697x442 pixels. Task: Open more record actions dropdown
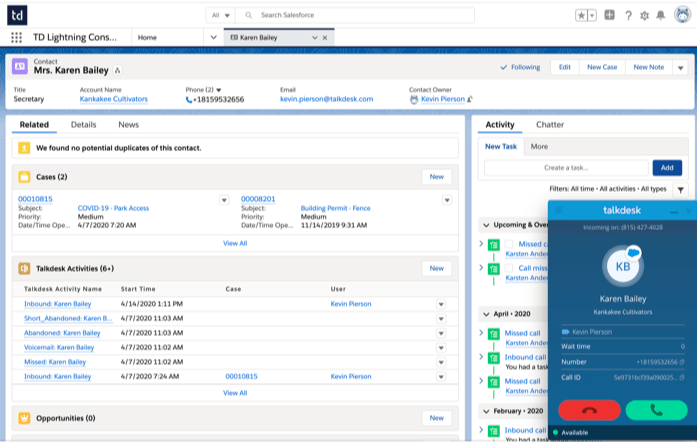[681, 68]
